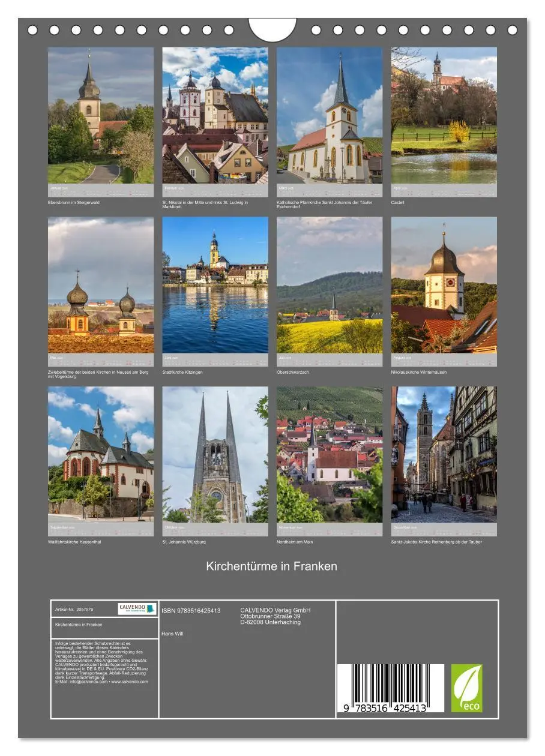Click the 'ISBN 9783516425413' text

[191, 611]
